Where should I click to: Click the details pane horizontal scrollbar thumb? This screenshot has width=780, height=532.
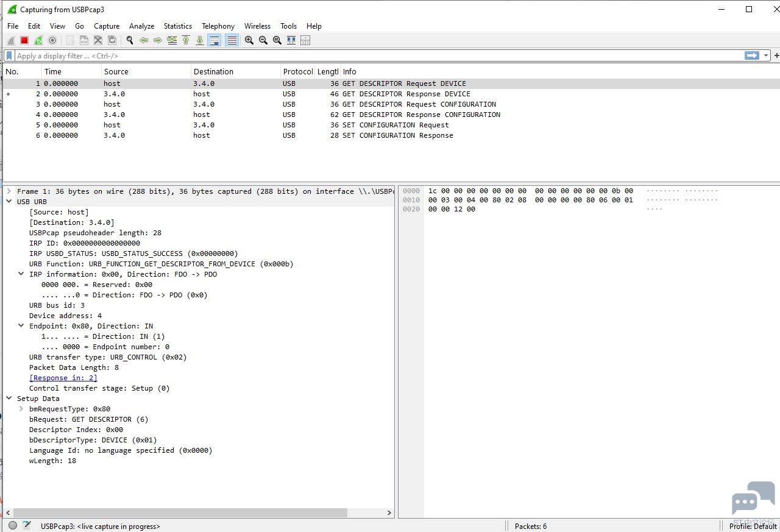tap(180, 513)
